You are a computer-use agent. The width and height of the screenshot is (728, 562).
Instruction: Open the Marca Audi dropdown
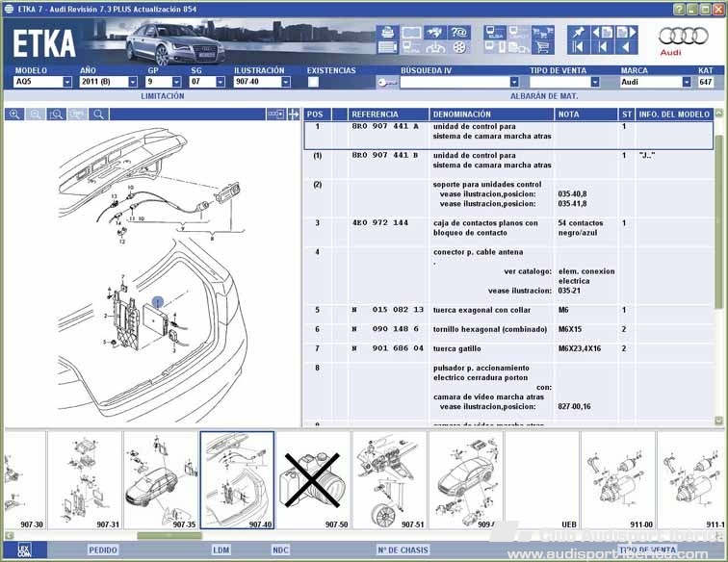(687, 82)
